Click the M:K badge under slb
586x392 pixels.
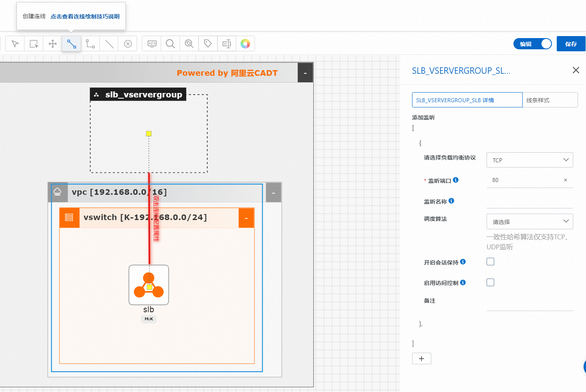click(x=149, y=319)
